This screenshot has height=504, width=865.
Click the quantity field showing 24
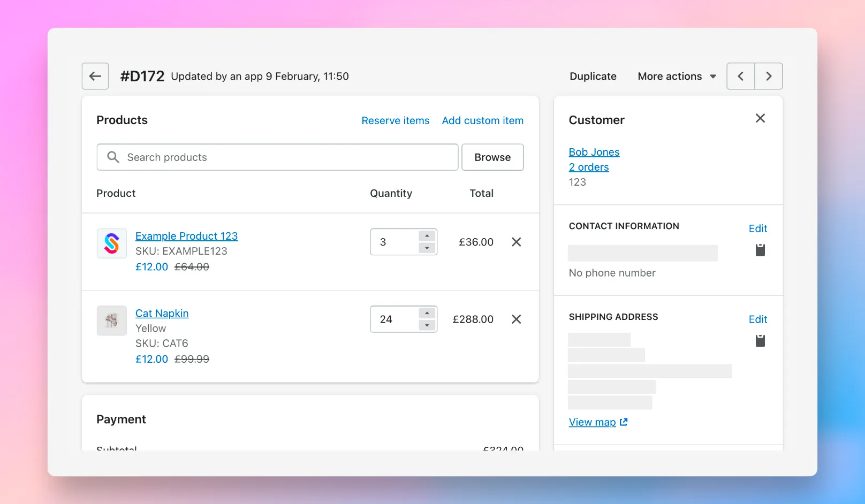pyautogui.click(x=404, y=319)
